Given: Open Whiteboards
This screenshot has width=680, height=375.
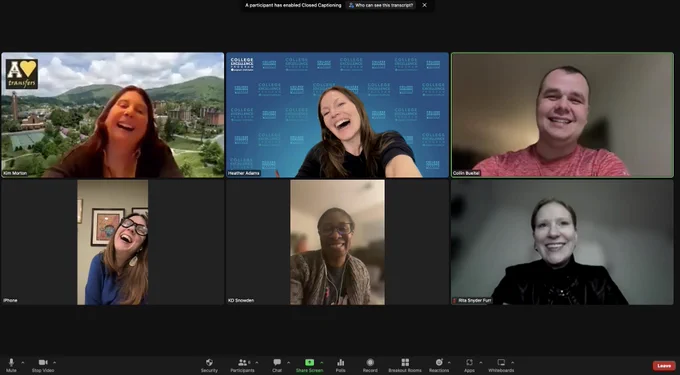Looking at the screenshot, I should tap(501, 365).
